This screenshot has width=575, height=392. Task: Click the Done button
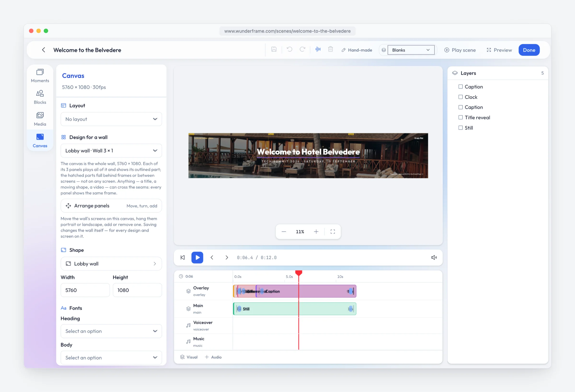[529, 50]
